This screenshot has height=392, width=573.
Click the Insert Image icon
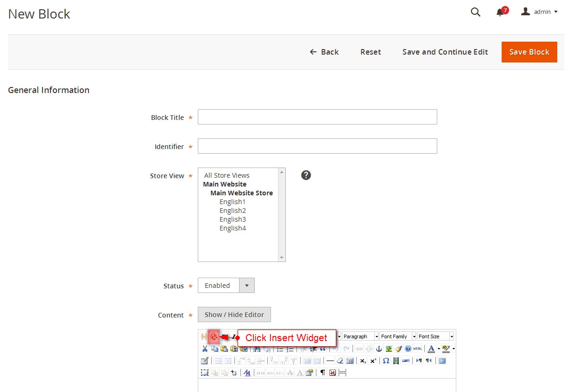[389, 348]
